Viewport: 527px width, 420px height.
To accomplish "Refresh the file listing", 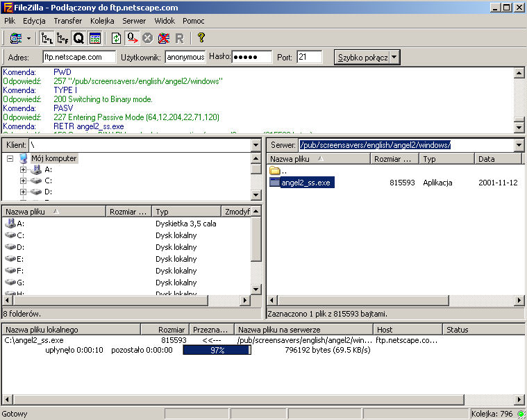I will click(x=116, y=38).
